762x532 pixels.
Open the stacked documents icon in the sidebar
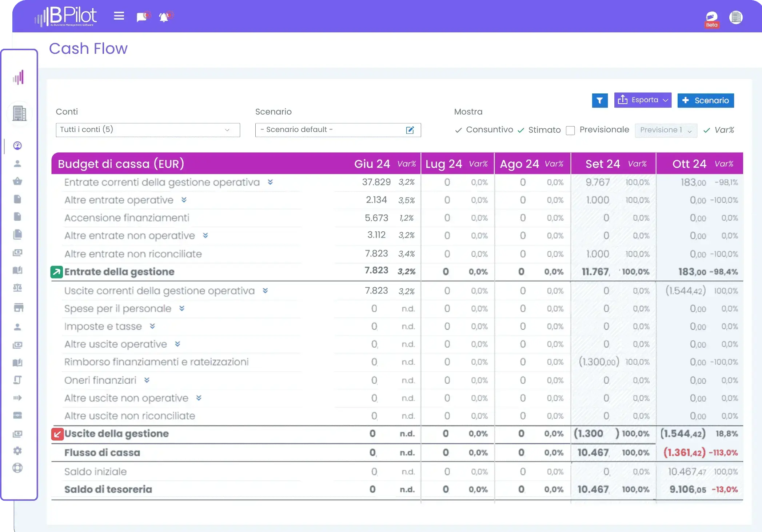[17, 235]
